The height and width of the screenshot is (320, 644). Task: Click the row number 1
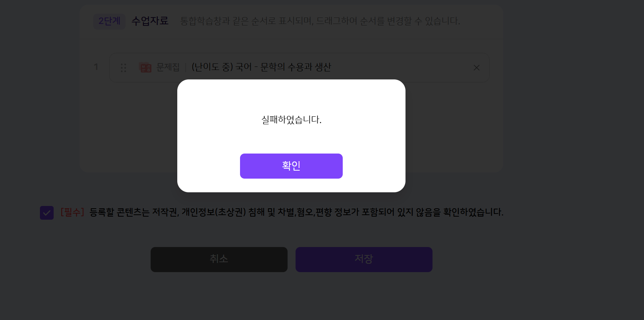point(96,67)
